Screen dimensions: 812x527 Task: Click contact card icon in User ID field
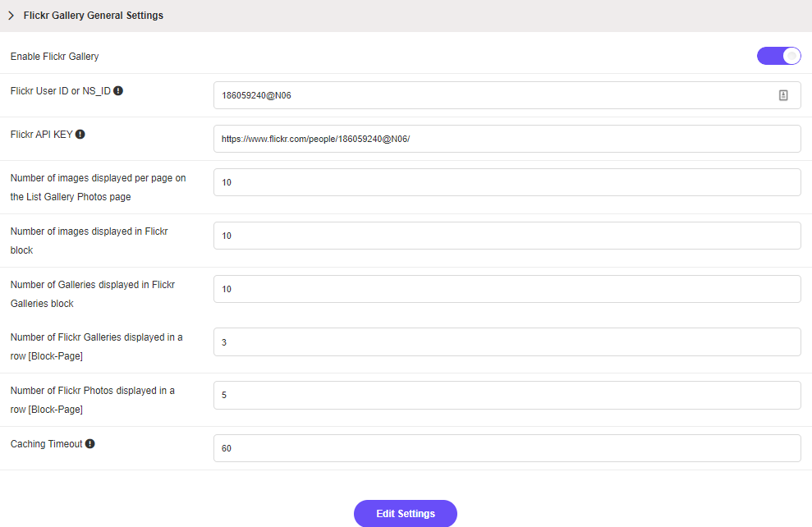tap(783, 95)
